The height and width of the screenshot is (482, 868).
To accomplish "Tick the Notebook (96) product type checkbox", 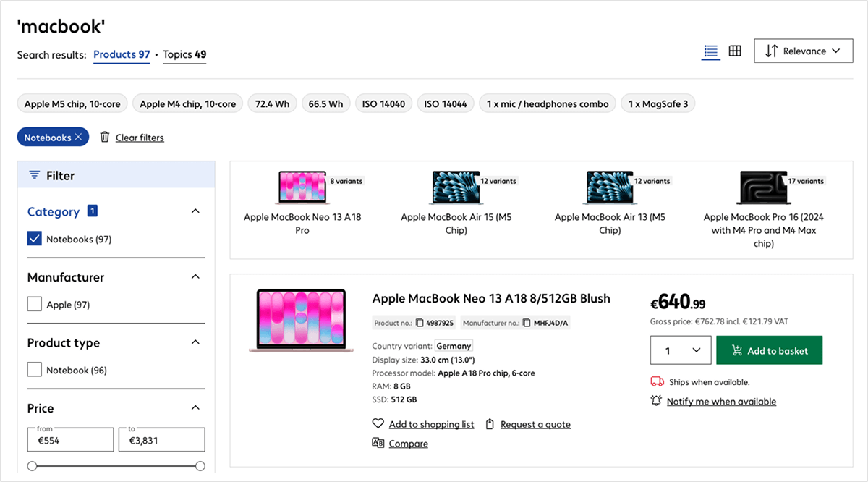I will tap(34, 370).
